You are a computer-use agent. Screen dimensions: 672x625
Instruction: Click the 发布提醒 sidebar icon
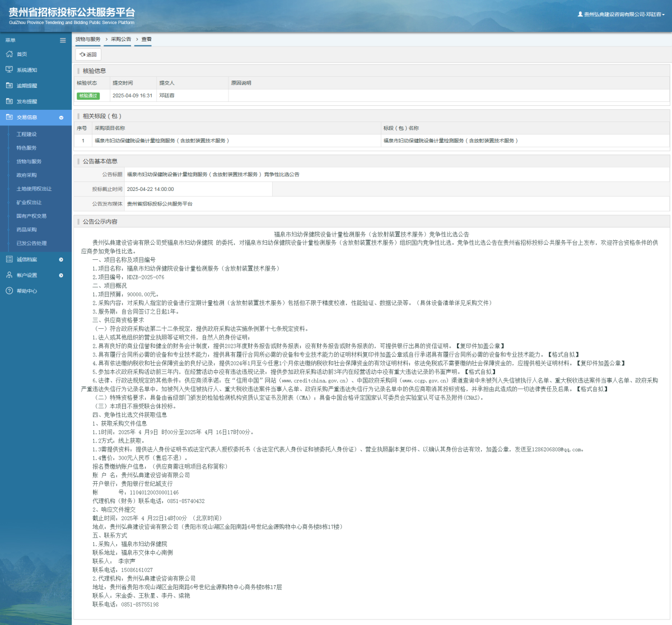[x=9, y=101]
